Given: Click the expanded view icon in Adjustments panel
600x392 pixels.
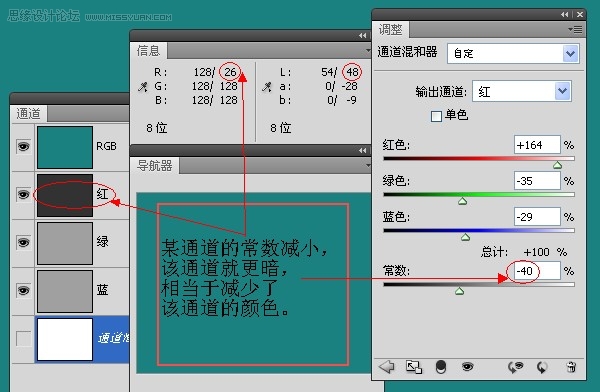Looking at the screenshot, I should click(x=414, y=367).
